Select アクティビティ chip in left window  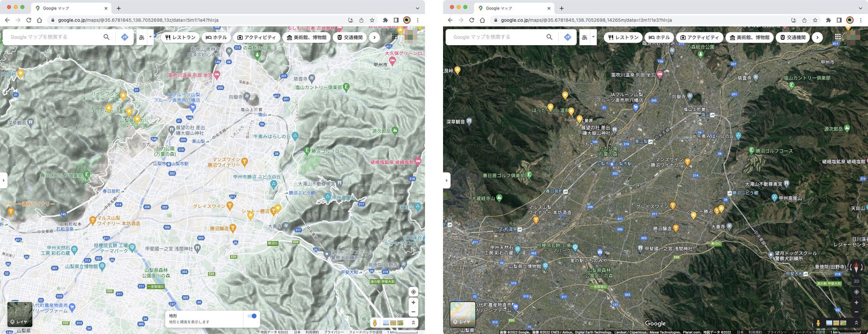coord(256,37)
